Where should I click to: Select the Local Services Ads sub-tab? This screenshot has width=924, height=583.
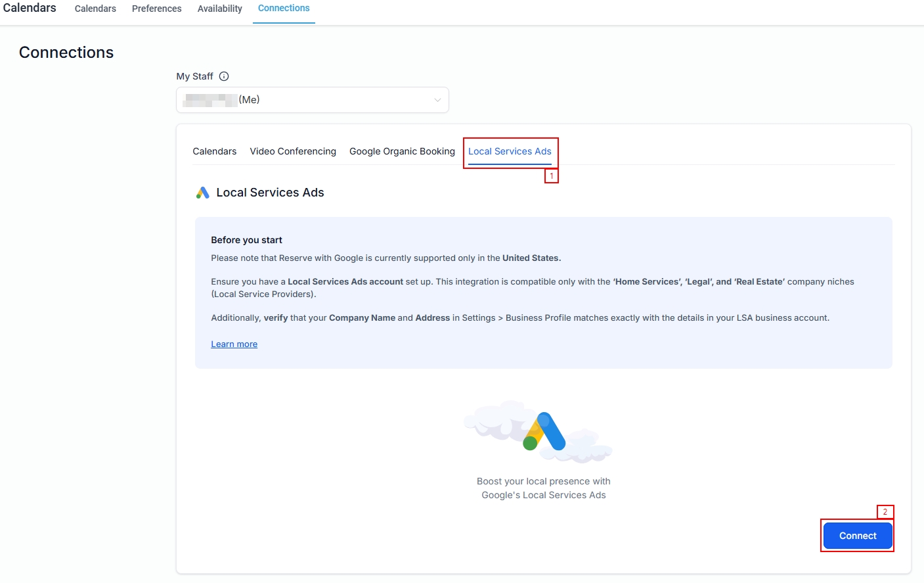pyautogui.click(x=510, y=151)
